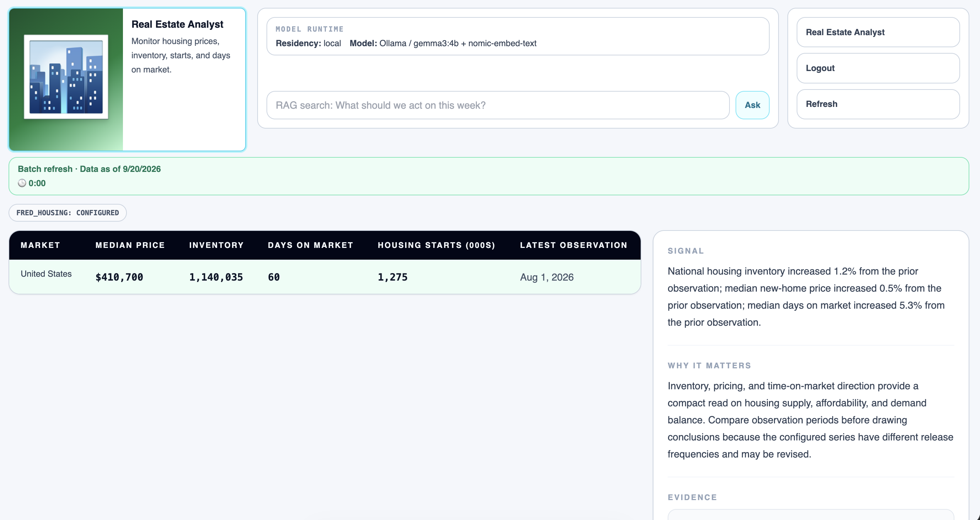Viewport: 980px width, 520px height.
Task: Click the 1,140,035 inventory value
Action: [216, 277]
